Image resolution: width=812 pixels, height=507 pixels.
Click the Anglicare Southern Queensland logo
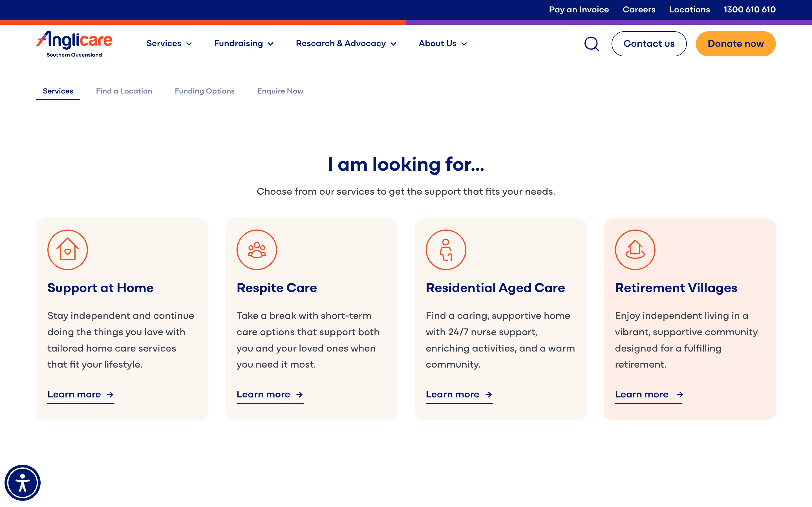[74, 44]
